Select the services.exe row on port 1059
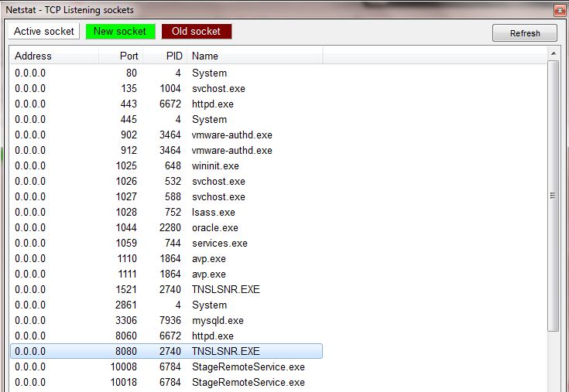 tap(219, 243)
